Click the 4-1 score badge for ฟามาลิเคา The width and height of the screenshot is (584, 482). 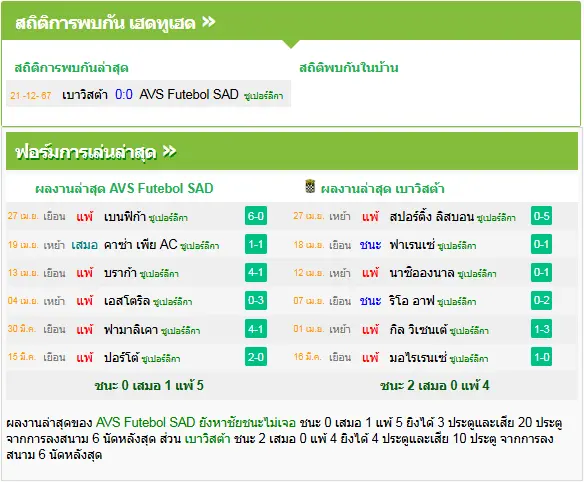pyautogui.click(x=256, y=329)
